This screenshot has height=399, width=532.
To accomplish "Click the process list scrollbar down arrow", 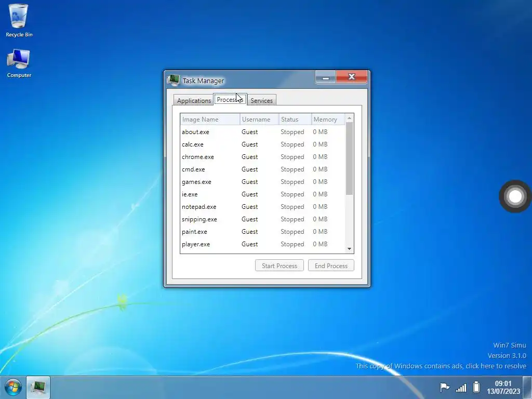I will point(350,249).
